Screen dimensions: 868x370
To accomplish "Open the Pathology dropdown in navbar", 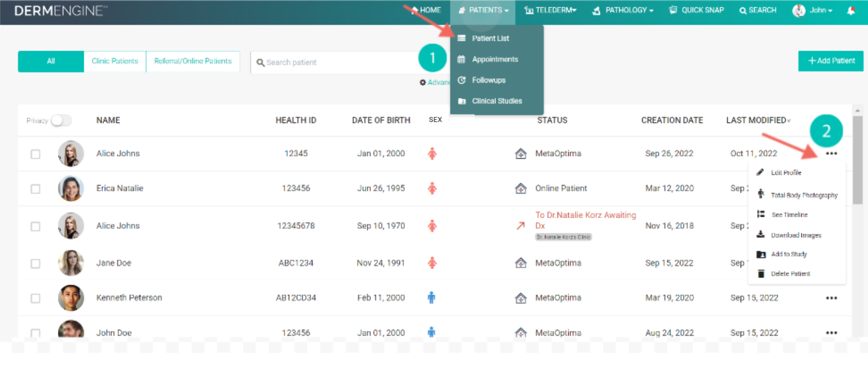I will (623, 10).
